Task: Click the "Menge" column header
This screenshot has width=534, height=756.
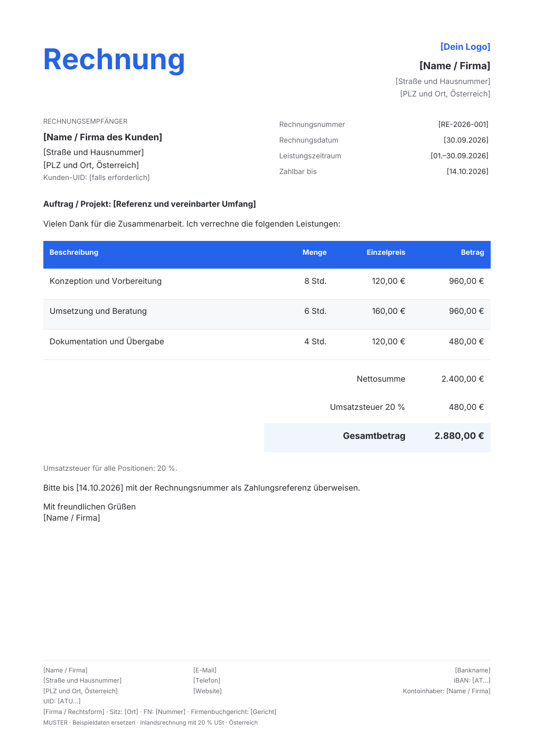Action: click(314, 252)
